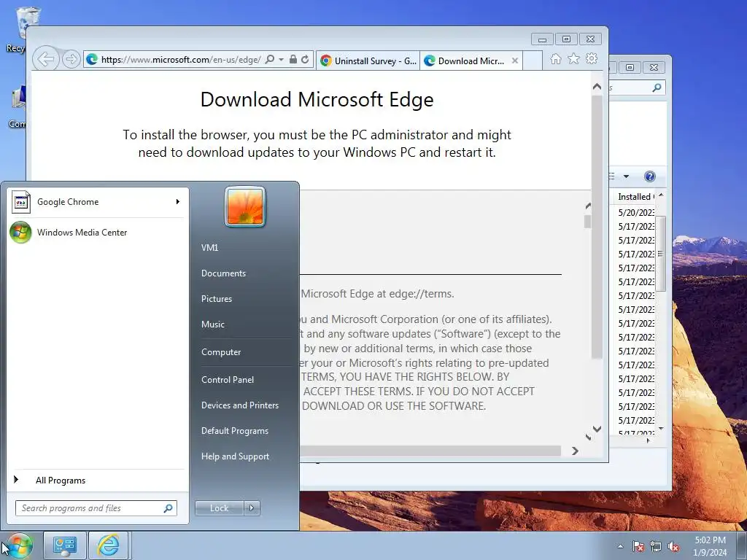Click the IE address bar URL field

(x=180, y=60)
